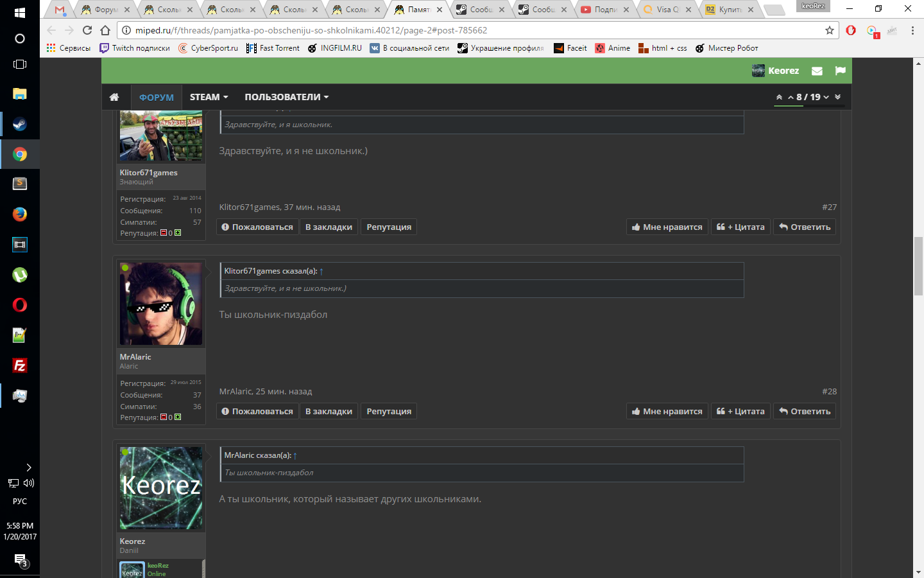Quote post #28 with + Цитата
The height and width of the screenshot is (578, 924).
coord(740,411)
